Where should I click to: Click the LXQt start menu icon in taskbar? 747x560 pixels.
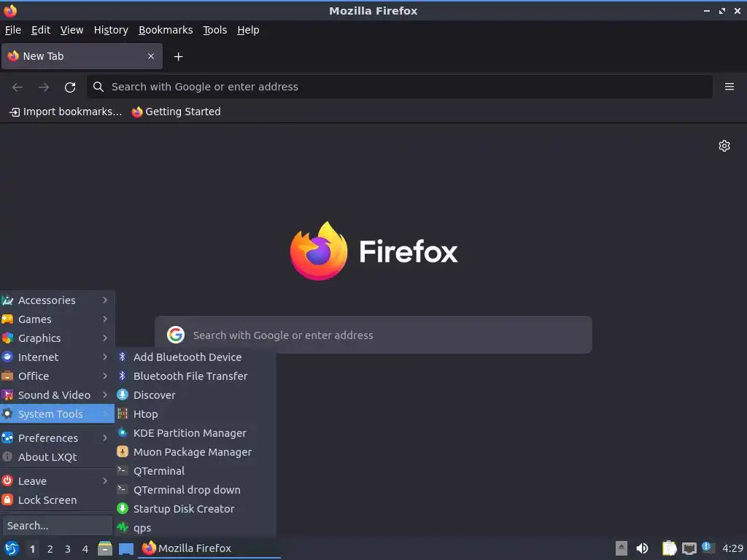point(12,548)
